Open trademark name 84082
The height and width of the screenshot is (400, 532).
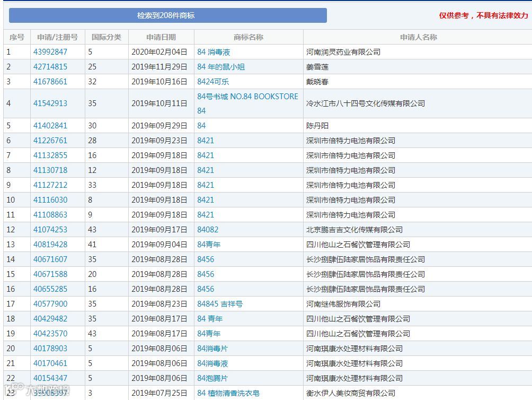click(208, 230)
